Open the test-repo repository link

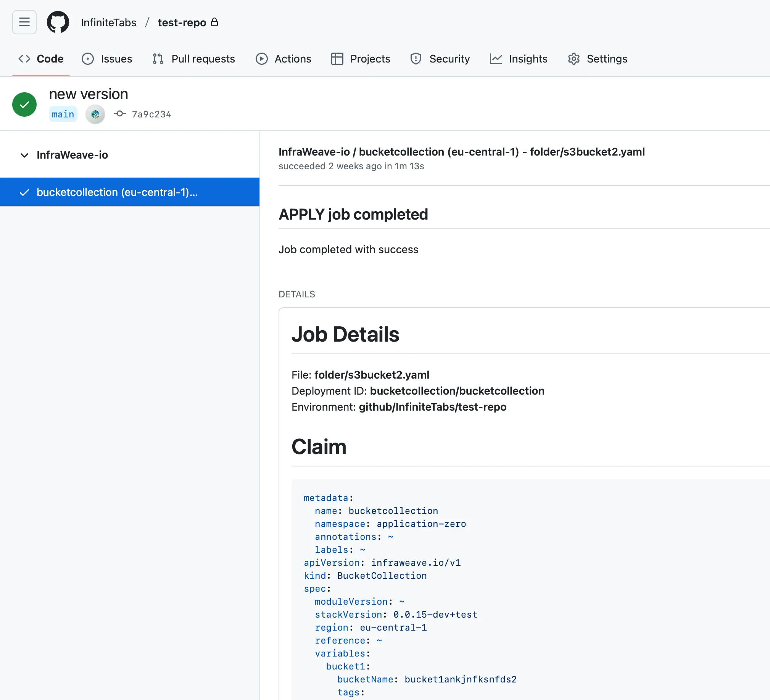(182, 22)
